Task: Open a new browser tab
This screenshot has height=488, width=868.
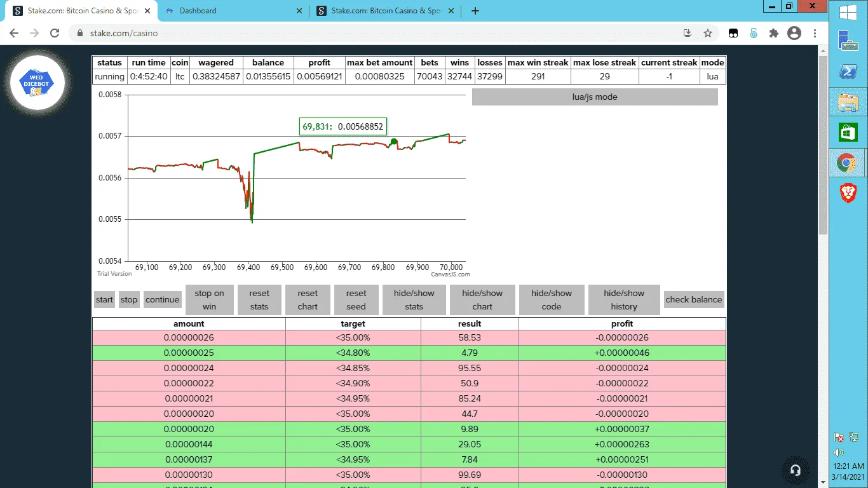Action: (x=475, y=11)
